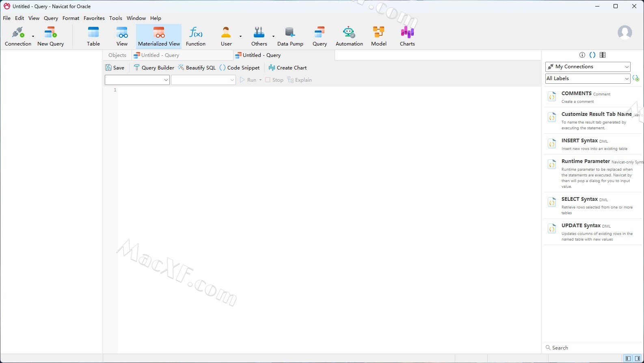Select the UPDATE Syntax snippet
This screenshot has width=644, height=363.
pos(593,232)
